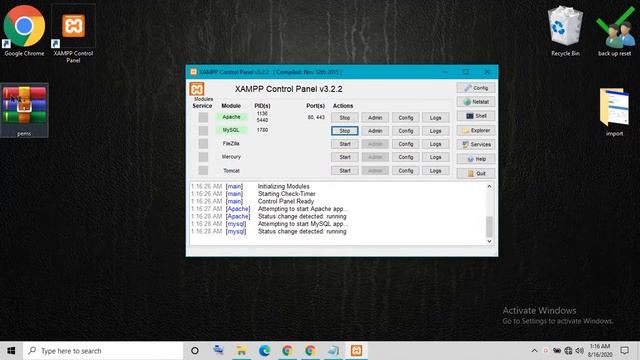Image resolution: width=640 pixels, height=360 pixels.
Task: Toggle Mercury service checkbox
Action: pos(203,157)
